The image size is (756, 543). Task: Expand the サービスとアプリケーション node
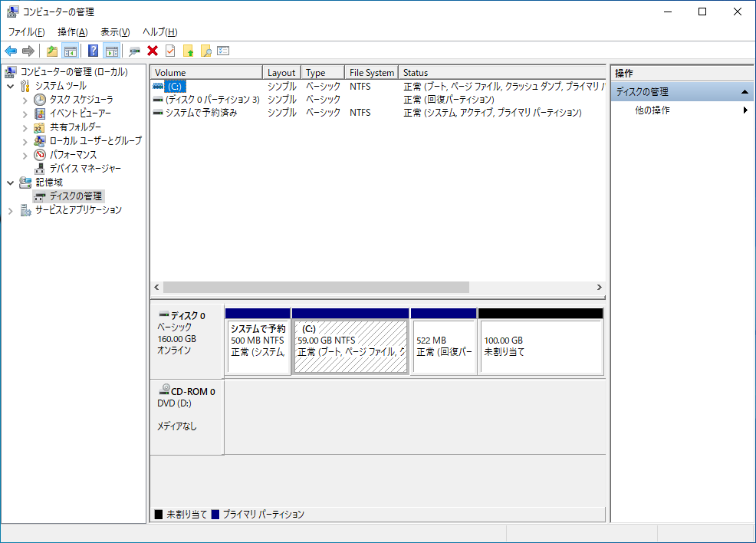point(10,210)
